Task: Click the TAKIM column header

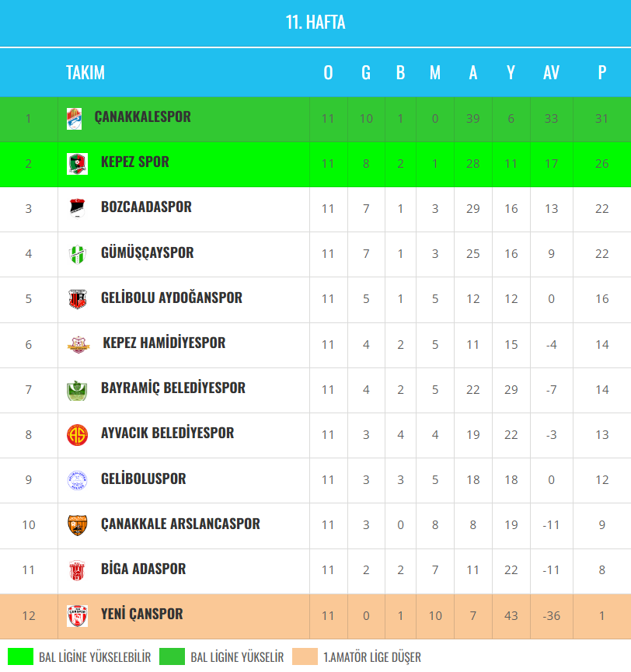Action: point(85,72)
